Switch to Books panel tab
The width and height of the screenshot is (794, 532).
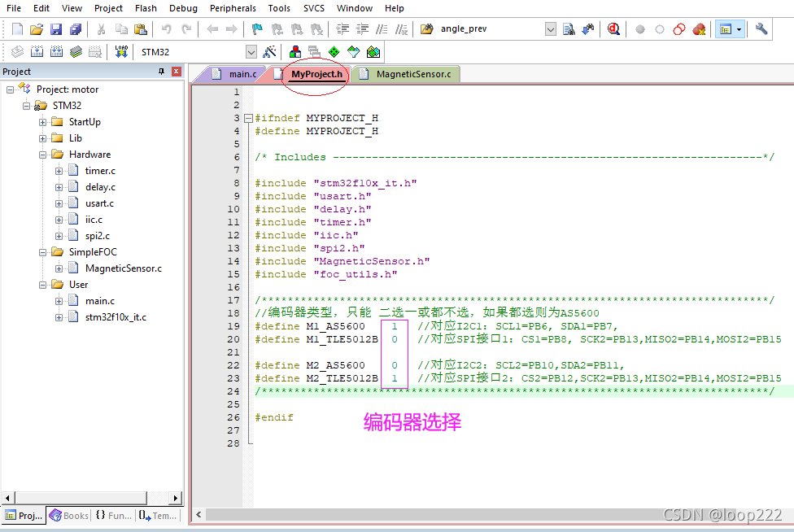[69, 515]
